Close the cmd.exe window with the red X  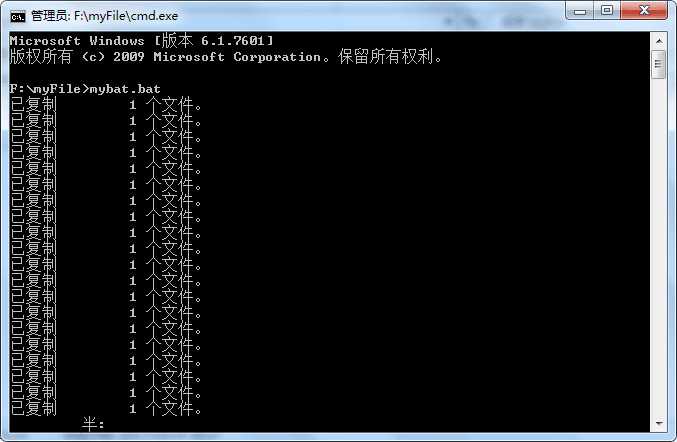[x=644, y=10]
